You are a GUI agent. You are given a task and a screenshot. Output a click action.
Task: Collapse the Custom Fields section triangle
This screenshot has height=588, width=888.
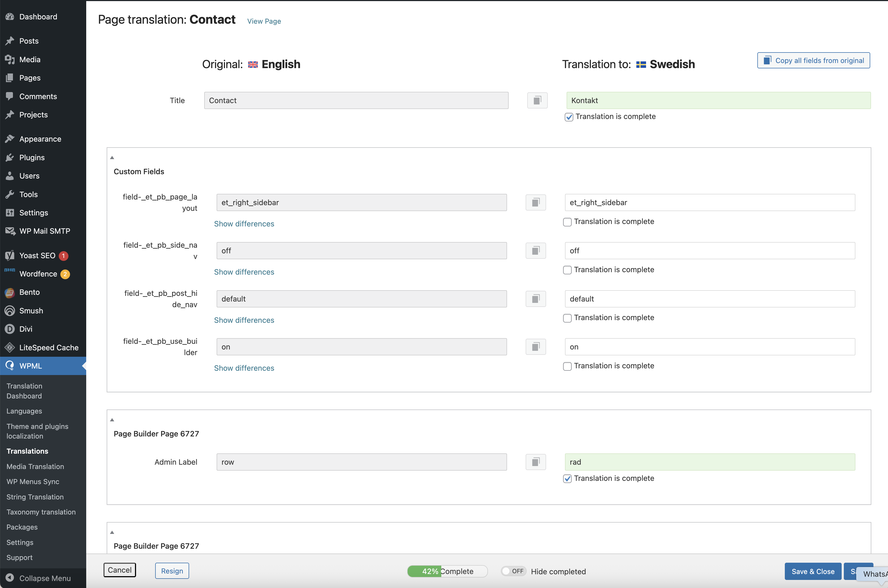tap(112, 157)
